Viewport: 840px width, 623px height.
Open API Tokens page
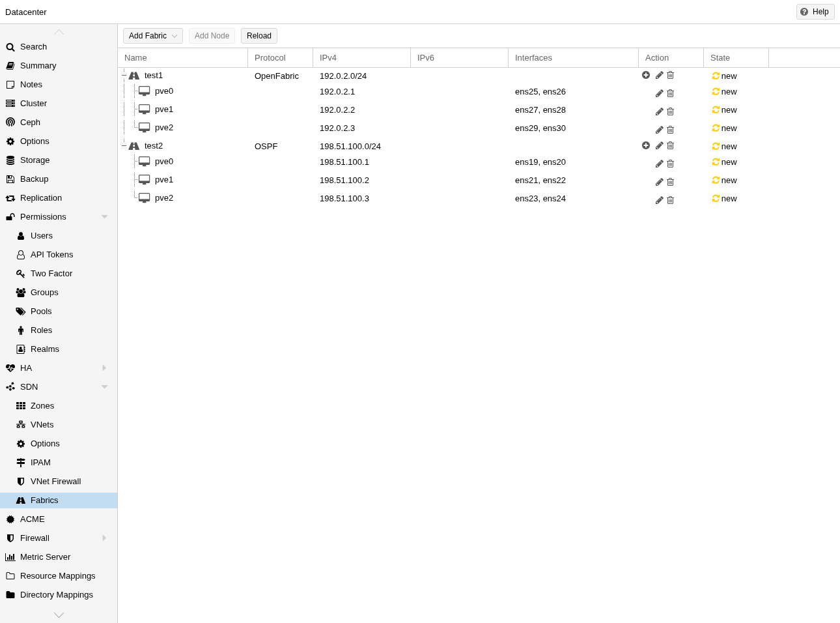pyautogui.click(x=59, y=255)
